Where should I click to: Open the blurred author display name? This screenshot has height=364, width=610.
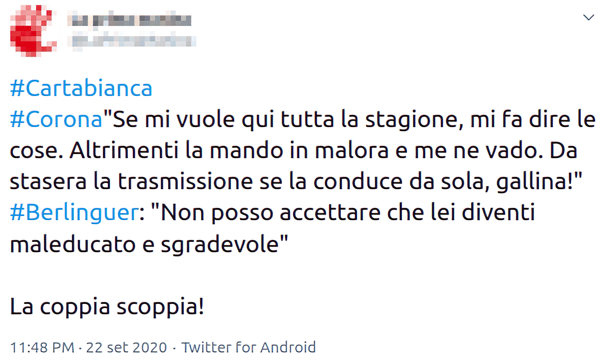129,20
